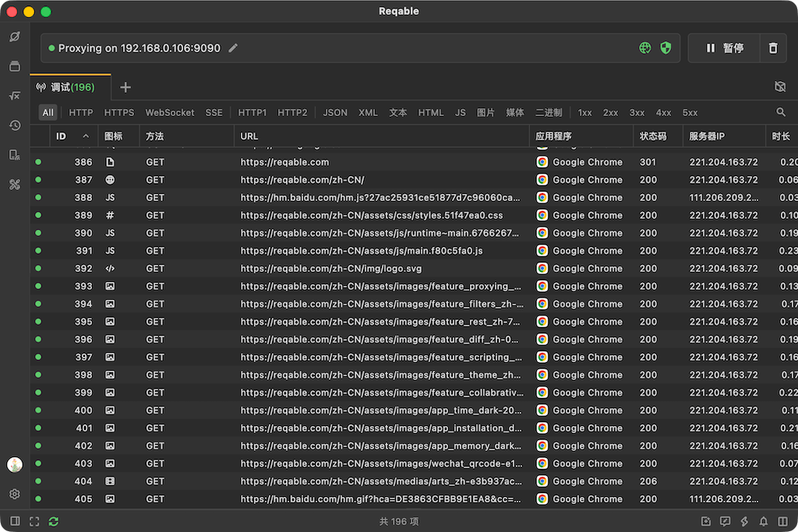Click the 状态码 column header
This screenshot has width=798, height=532.
click(x=653, y=136)
